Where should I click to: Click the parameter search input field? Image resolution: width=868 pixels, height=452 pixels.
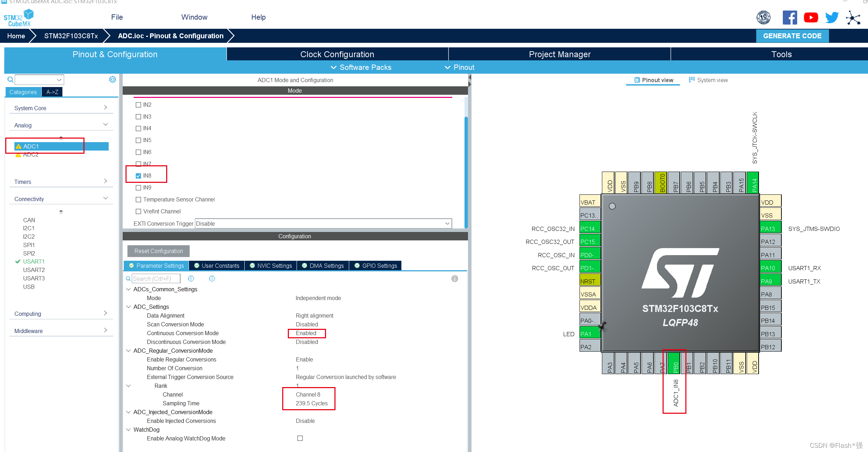click(x=156, y=279)
